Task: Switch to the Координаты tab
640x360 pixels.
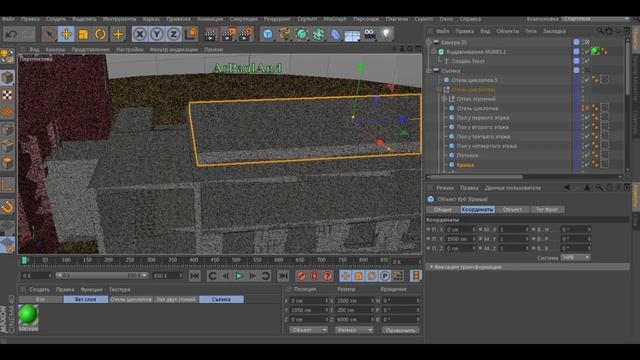Action: coord(478,209)
